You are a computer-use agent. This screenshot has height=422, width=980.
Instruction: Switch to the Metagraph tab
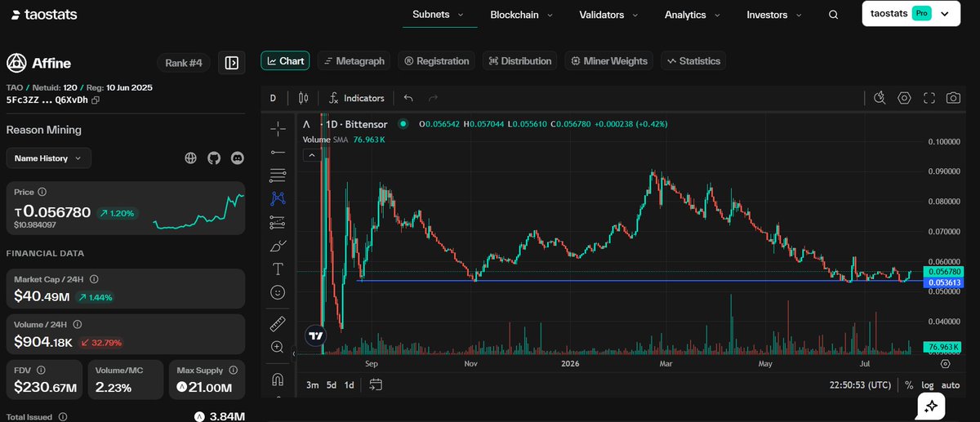[x=353, y=60]
